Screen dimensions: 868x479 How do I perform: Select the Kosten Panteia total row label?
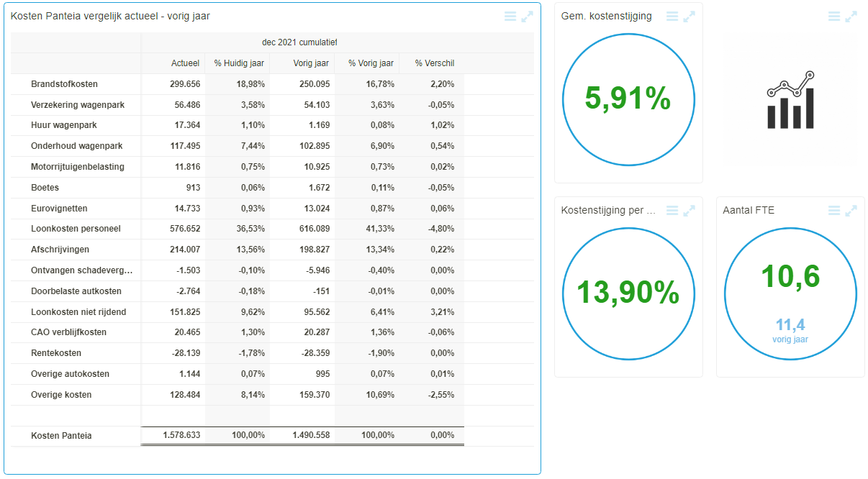[61, 435]
